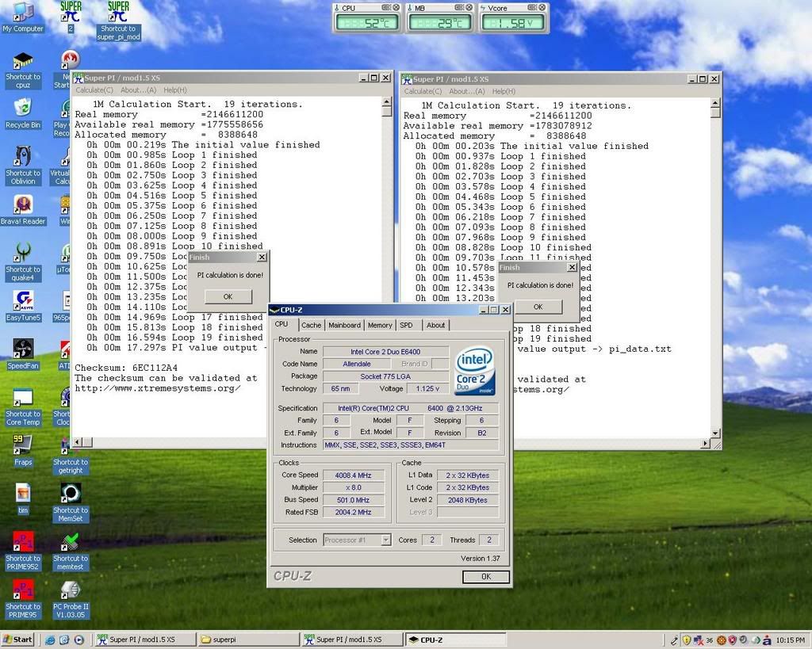Open Help menu in right Super PI window

pos(504,91)
